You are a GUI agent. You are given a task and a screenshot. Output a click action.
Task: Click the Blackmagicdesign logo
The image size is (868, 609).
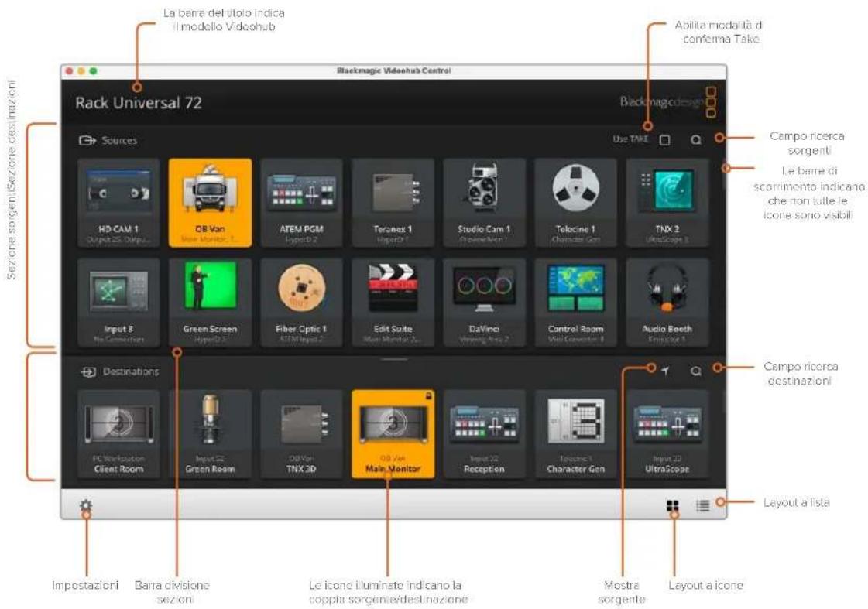[x=668, y=102]
